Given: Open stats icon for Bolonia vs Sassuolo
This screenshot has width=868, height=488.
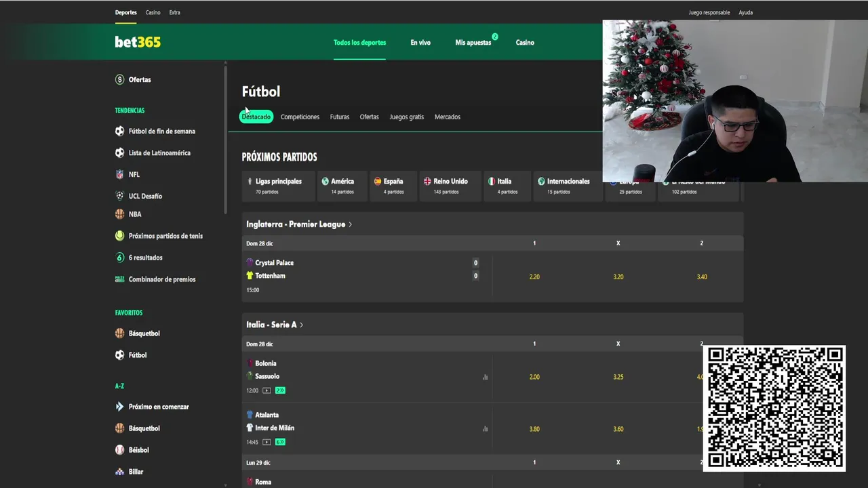Looking at the screenshot, I should tap(485, 377).
